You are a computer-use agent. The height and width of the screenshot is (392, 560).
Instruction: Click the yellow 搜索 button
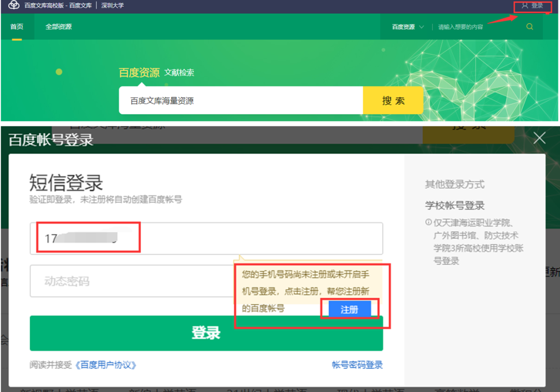pos(393,101)
